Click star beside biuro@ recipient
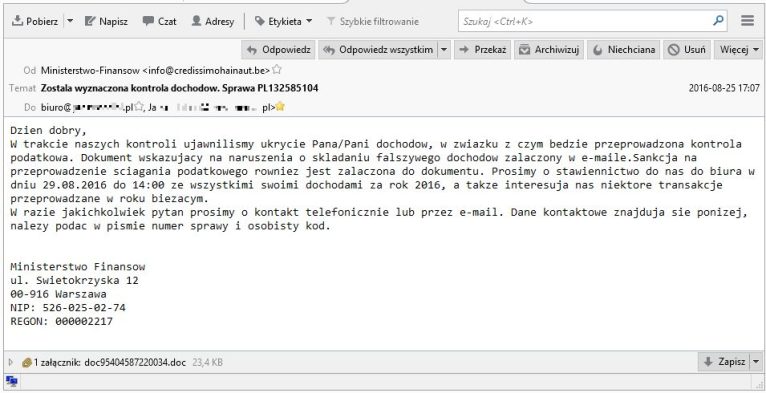Image resolution: width=766 pixels, height=393 pixels. [139, 107]
